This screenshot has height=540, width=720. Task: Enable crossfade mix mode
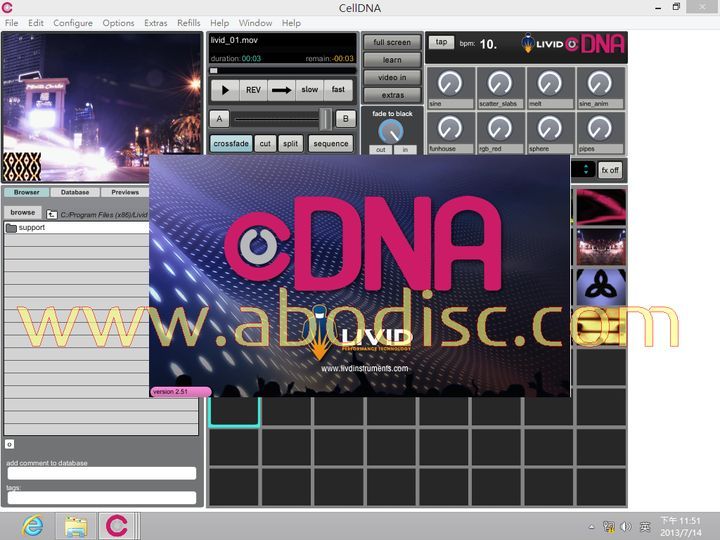point(231,144)
